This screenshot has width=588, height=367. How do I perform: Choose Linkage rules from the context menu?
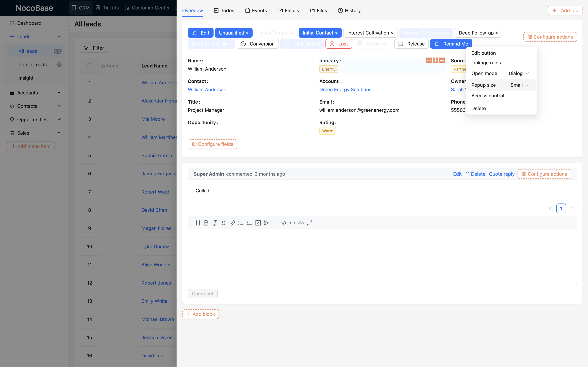coord(486,63)
